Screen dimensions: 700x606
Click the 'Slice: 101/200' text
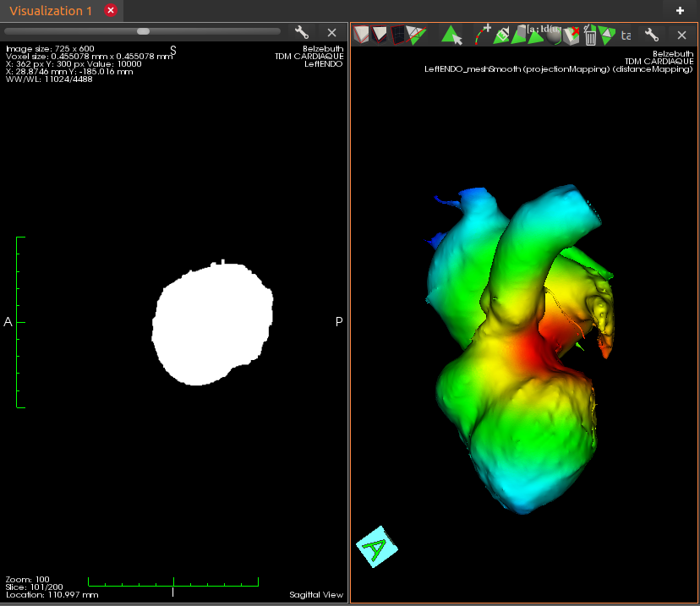(35, 587)
